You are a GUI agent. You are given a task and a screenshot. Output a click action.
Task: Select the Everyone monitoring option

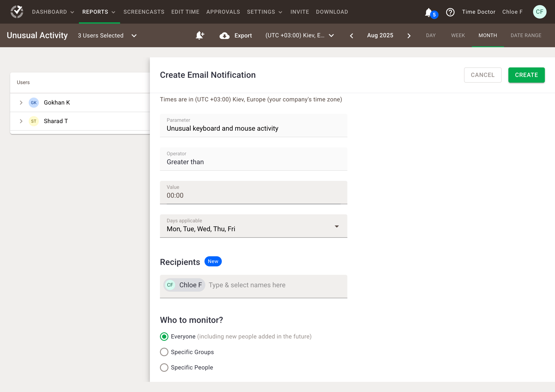coord(164,337)
